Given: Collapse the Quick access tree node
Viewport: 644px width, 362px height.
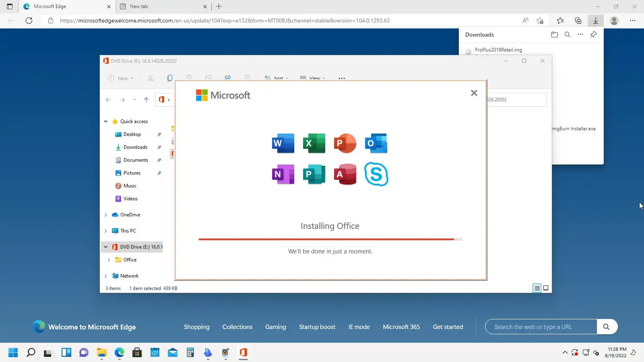Looking at the screenshot, I should click(106, 121).
